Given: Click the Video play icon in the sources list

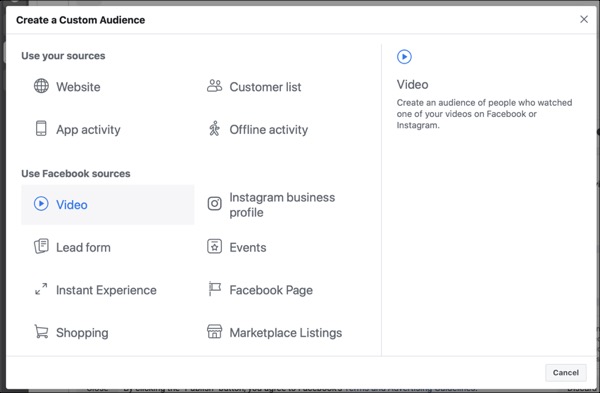Looking at the screenshot, I should coord(41,204).
